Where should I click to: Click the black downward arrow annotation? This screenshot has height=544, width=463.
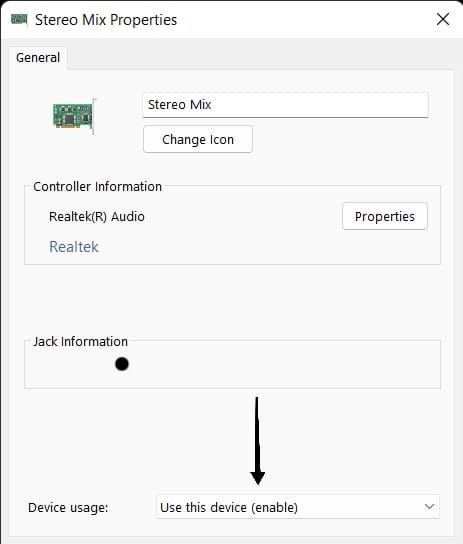pos(257,441)
